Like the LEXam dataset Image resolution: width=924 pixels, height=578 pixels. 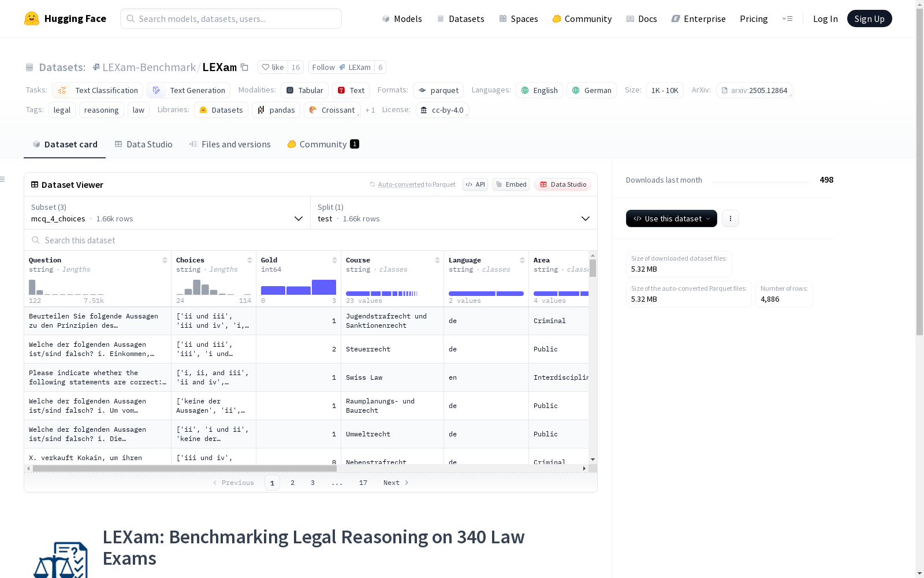click(273, 67)
